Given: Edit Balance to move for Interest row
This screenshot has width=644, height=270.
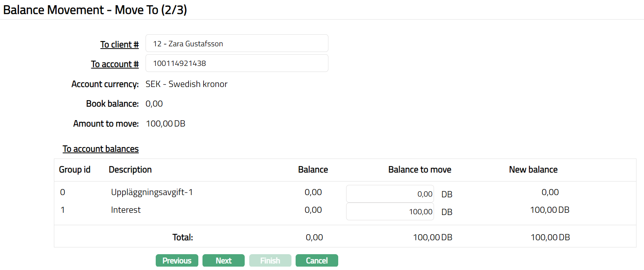Looking at the screenshot, I should [x=390, y=212].
